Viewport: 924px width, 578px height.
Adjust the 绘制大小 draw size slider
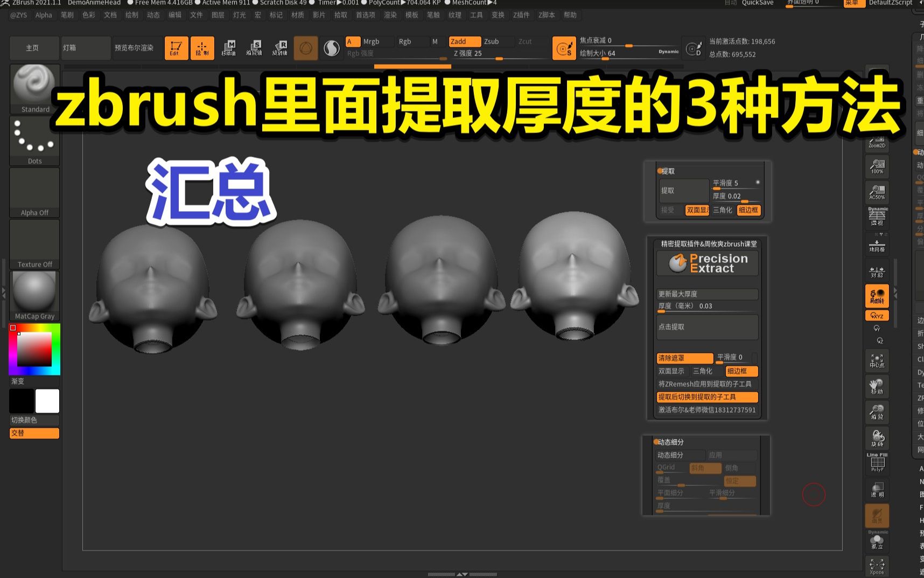pyautogui.click(x=629, y=54)
